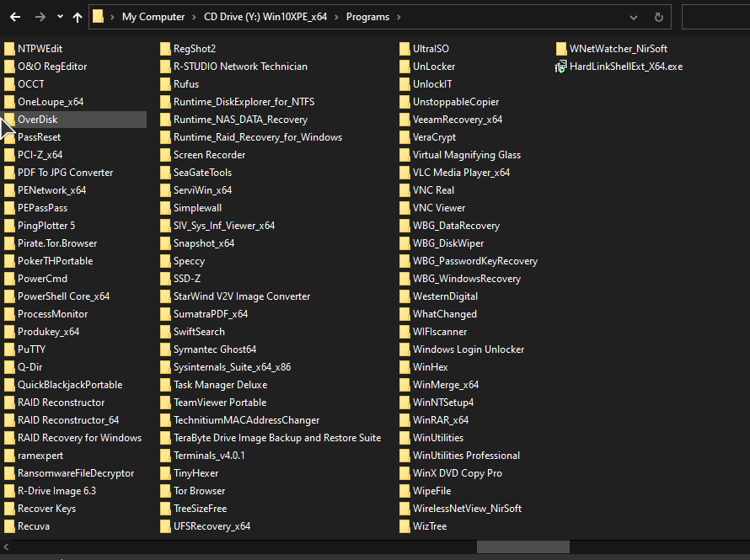Refresh the current folder view

click(659, 17)
